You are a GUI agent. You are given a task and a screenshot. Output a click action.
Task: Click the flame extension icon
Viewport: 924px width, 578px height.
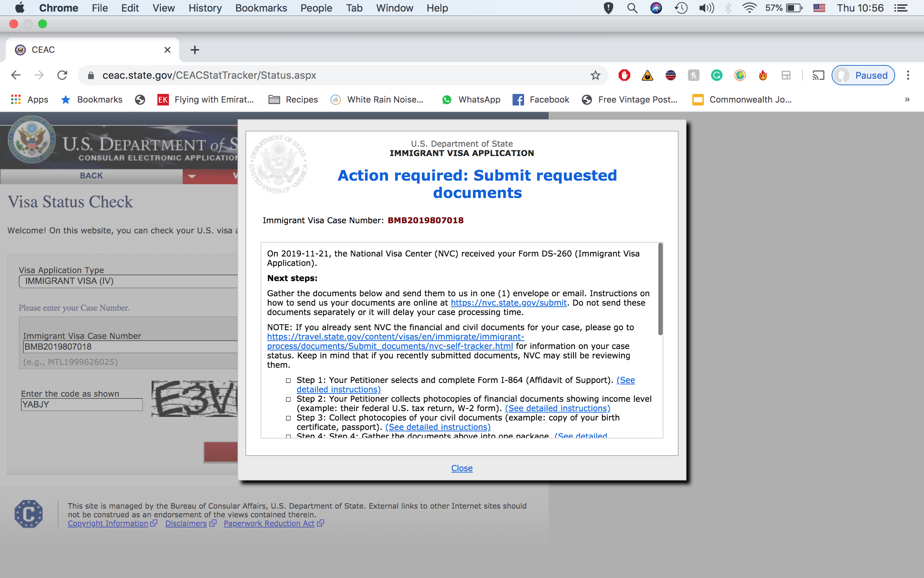coord(763,75)
